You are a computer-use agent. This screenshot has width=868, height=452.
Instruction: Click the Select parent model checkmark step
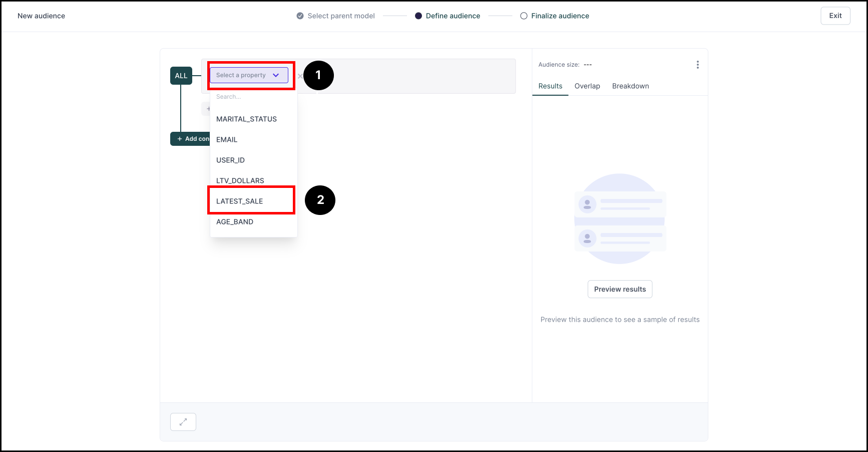click(x=300, y=16)
